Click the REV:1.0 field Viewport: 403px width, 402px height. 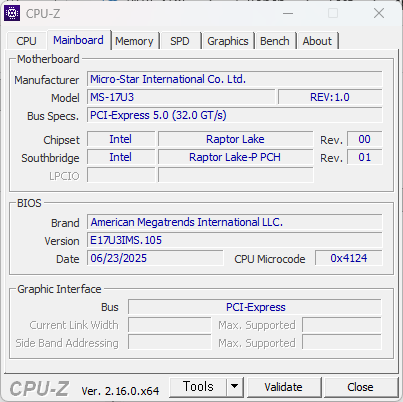coord(330,97)
